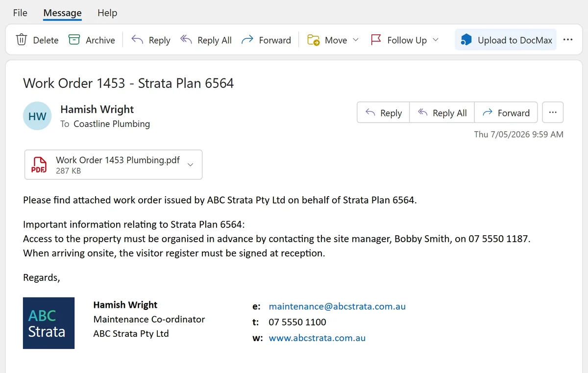Expand the Follow Up dropdown arrow
The image size is (588, 373).
pyautogui.click(x=435, y=40)
